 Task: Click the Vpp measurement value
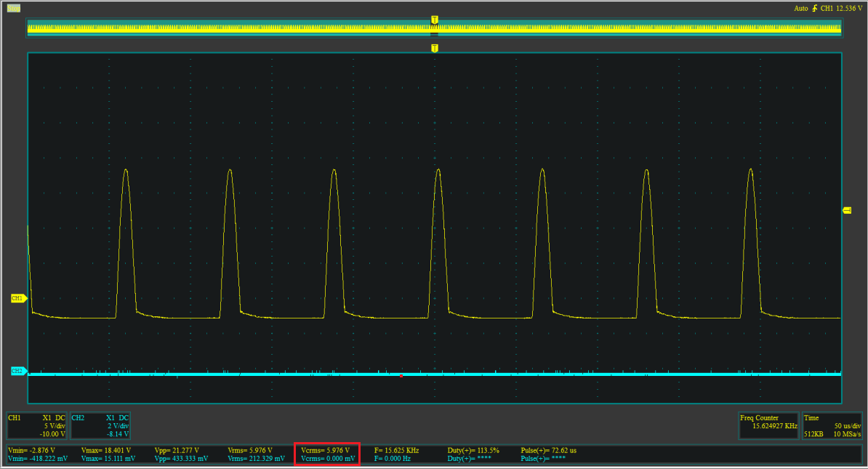177,451
